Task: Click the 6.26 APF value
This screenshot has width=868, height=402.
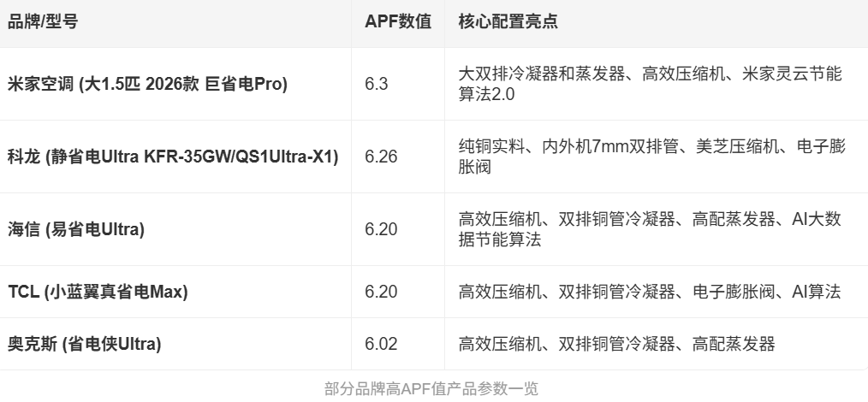Action: (x=380, y=157)
